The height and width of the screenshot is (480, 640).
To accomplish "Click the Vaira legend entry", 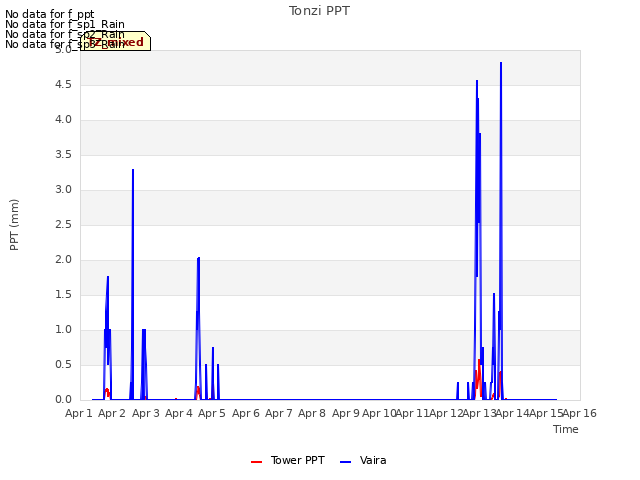I will point(363,460).
